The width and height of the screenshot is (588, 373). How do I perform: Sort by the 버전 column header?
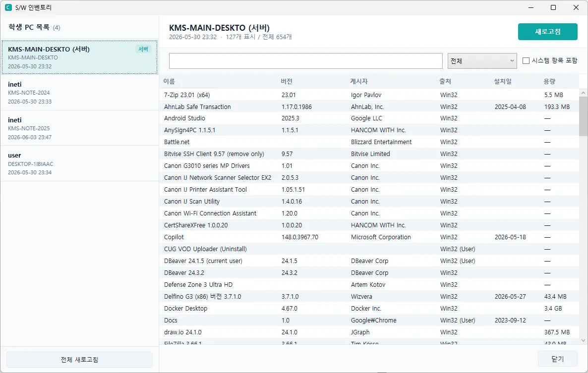point(287,81)
